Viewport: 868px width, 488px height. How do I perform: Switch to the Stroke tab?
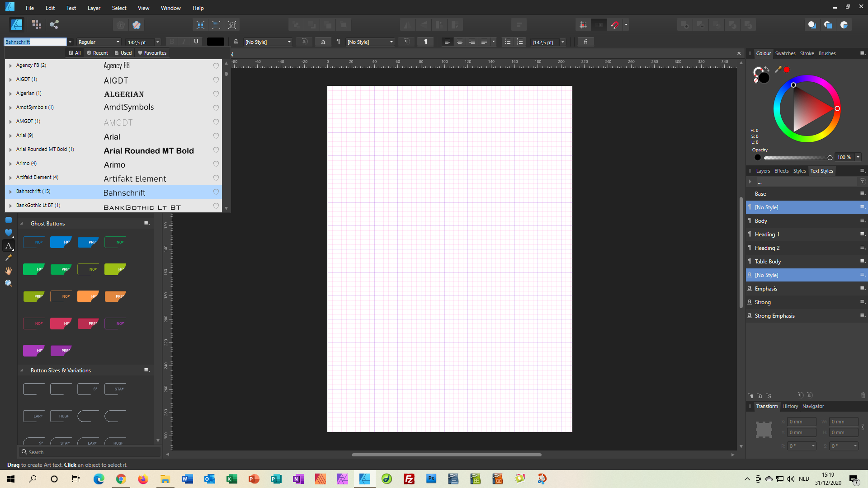(807, 53)
